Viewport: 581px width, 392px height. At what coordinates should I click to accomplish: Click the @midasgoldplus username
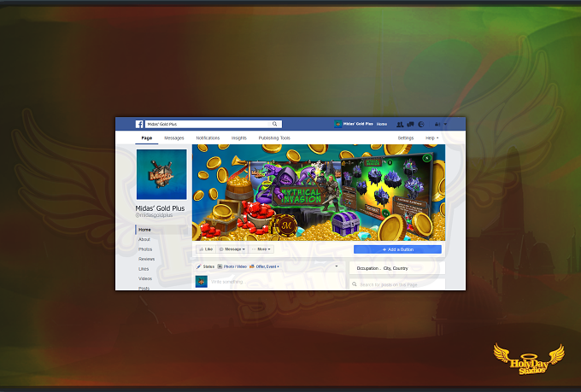tap(154, 215)
